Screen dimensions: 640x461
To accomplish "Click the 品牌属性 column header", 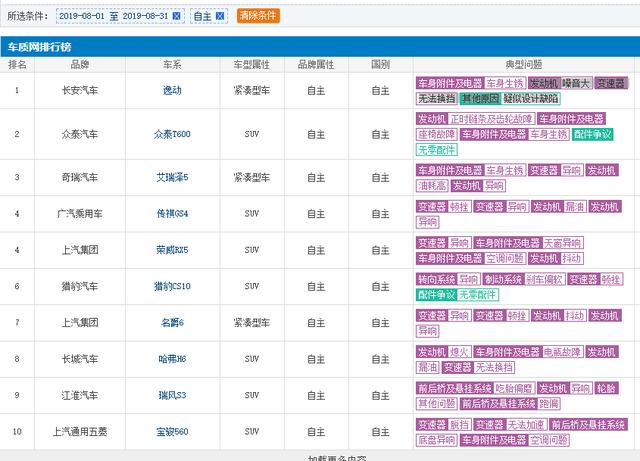I will (316, 65).
